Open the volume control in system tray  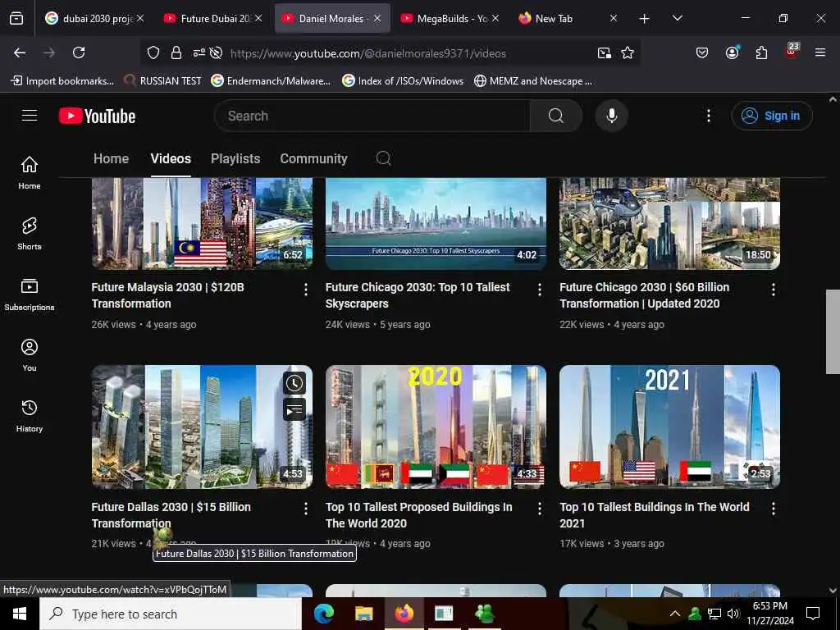[733, 614]
